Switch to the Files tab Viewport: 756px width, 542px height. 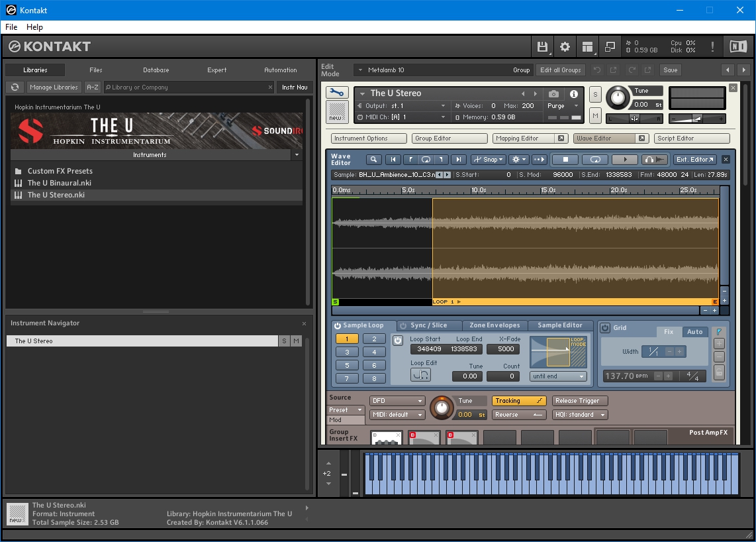coord(96,70)
